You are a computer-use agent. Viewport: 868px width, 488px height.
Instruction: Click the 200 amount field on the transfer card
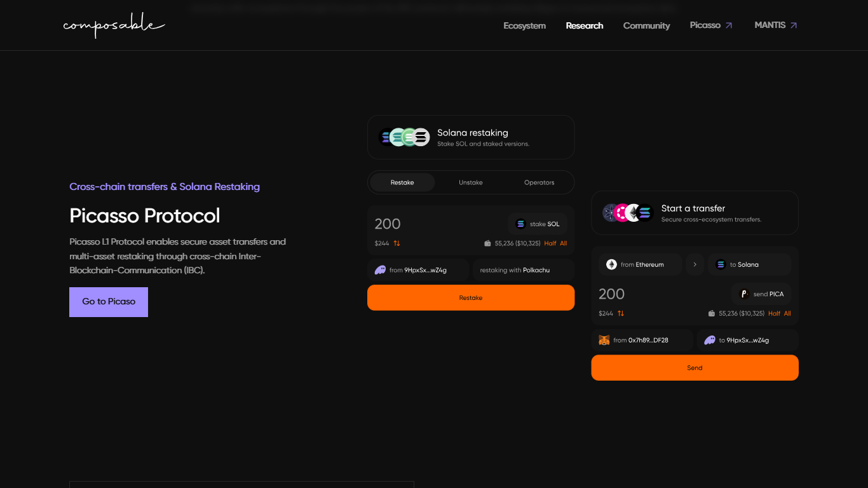[x=612, y=294]
